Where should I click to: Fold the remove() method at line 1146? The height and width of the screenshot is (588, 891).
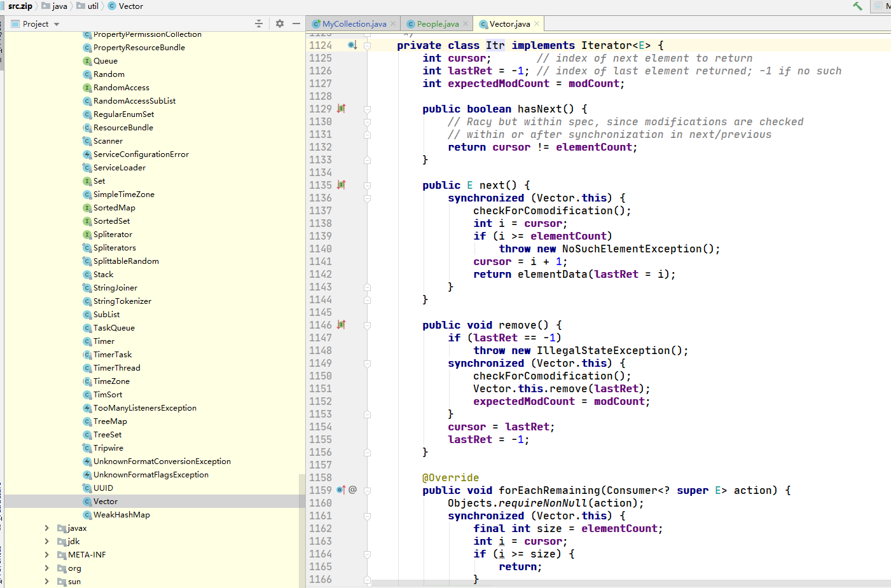pyautogui.click(x=368, y=325)
